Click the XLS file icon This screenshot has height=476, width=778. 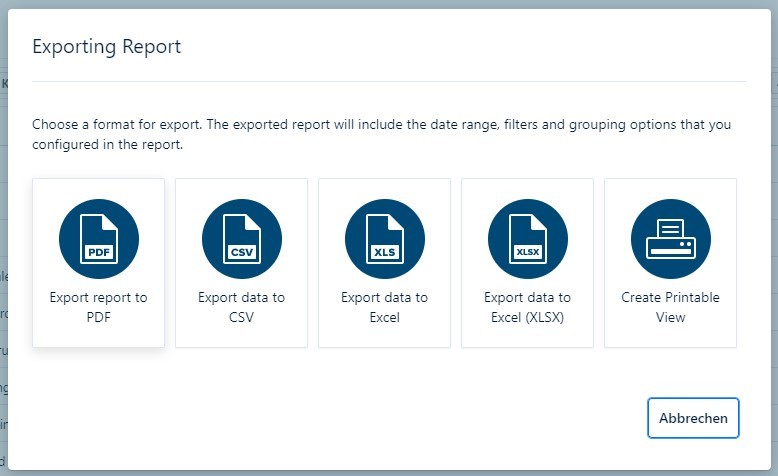tap(385, 240)
